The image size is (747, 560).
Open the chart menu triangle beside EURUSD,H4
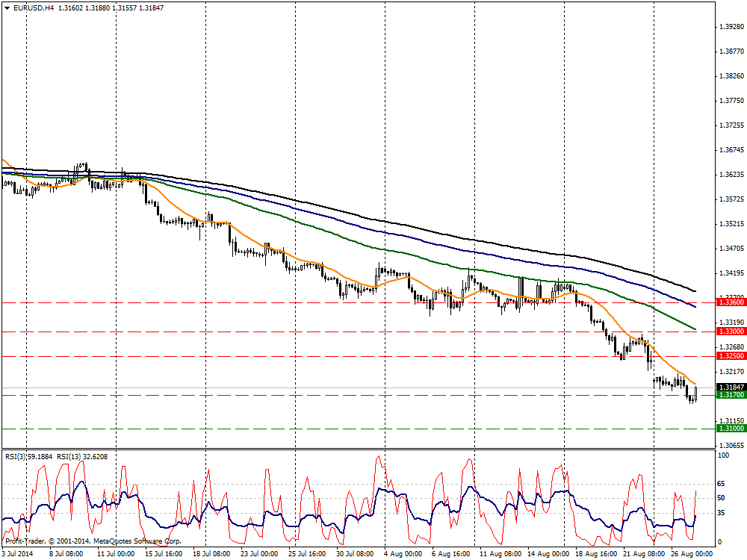[x=6, y=8]
